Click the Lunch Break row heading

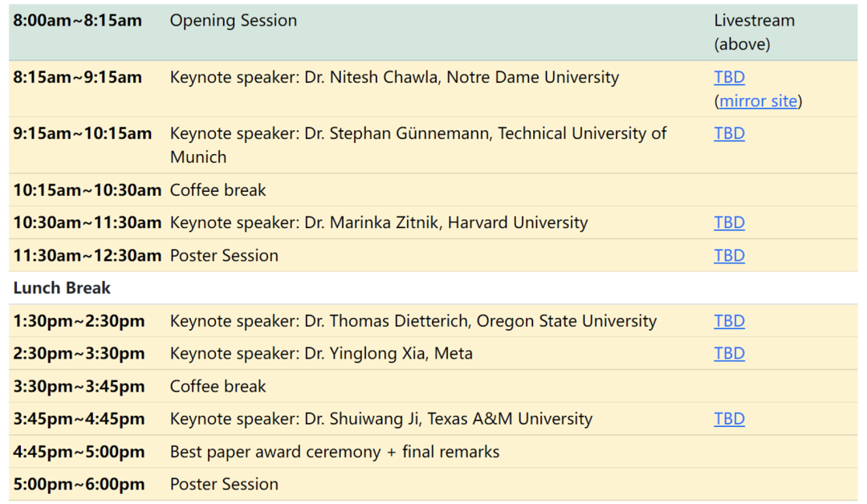pyautogui.click(x=62, y=288)
